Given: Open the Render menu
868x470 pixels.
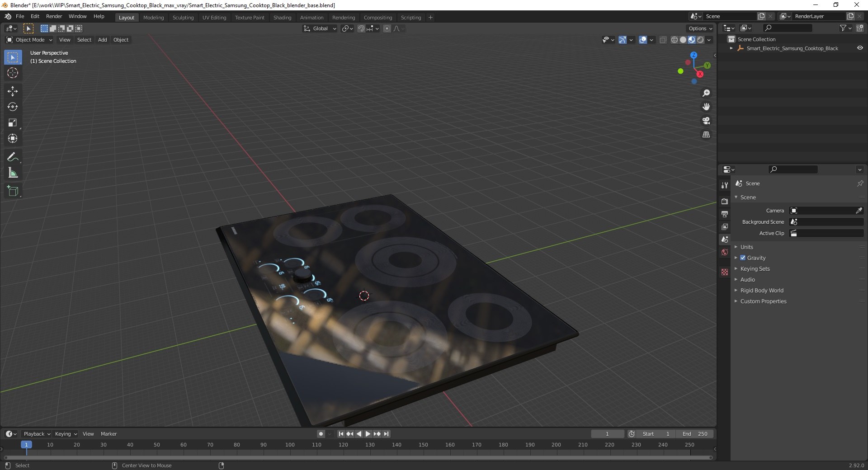Looking at the screenshot, I should tap(54, 16).
